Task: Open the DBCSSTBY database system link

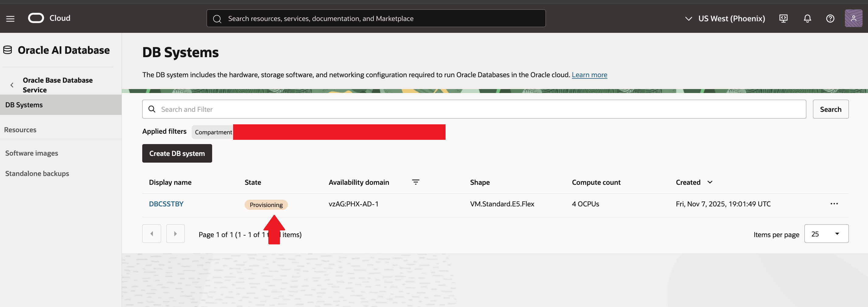Action: point(166,204)
